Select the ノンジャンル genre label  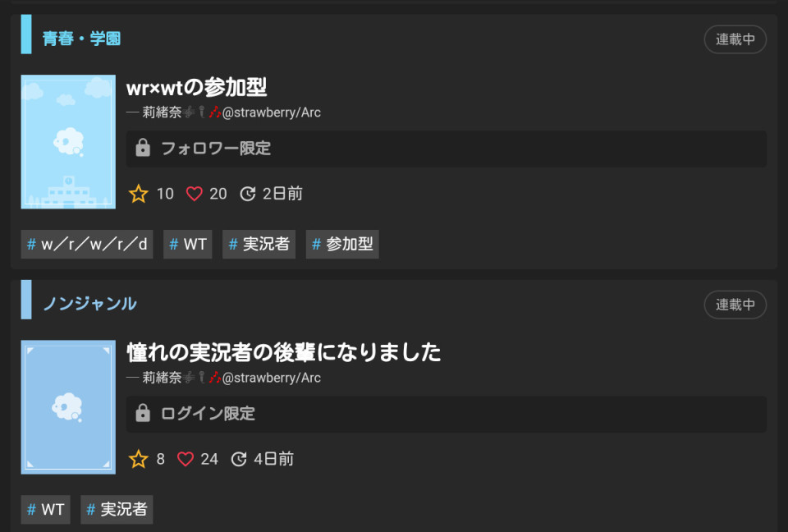coord(89,304)
